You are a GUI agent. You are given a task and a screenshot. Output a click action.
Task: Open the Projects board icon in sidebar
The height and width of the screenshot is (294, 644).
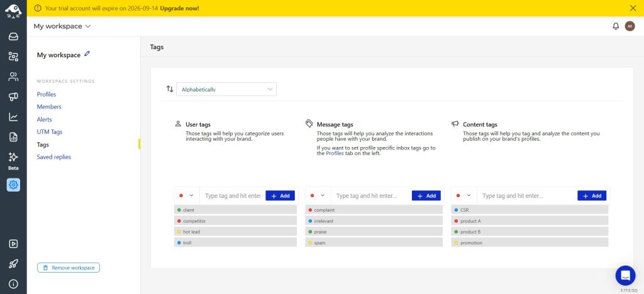13,57
